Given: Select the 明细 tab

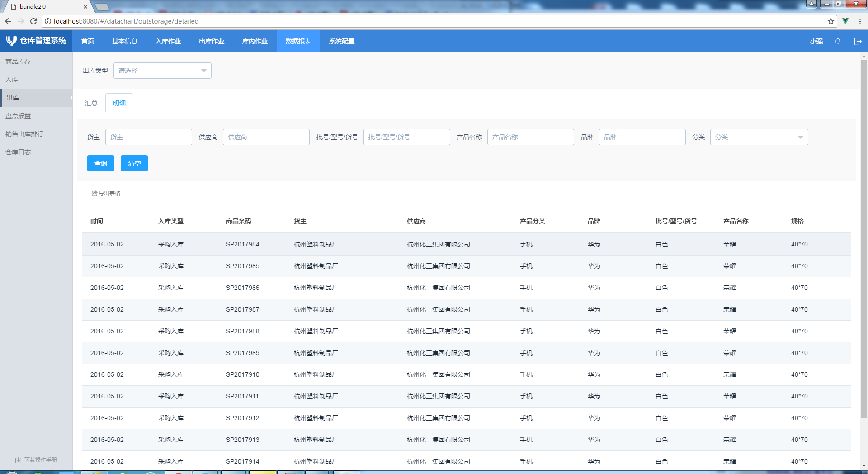Looking at the screenshot, I should pyautogui.click(x=119, y=103).
